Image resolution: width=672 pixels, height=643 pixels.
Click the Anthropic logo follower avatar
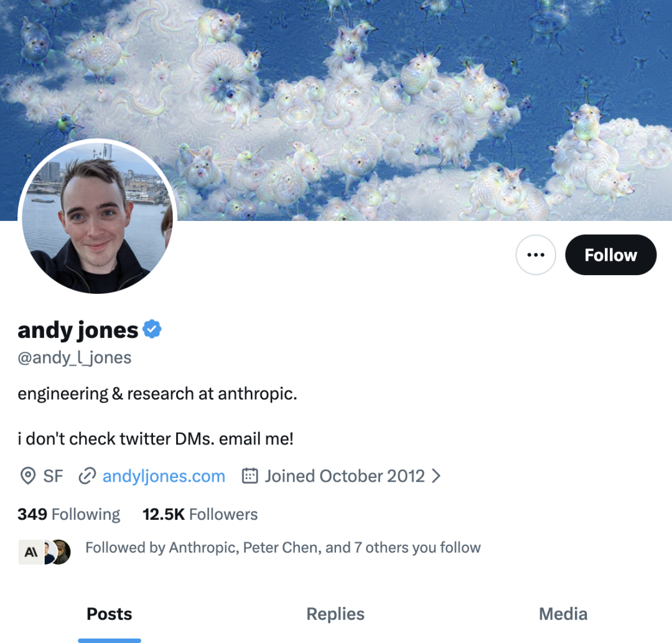pos(31,551)
